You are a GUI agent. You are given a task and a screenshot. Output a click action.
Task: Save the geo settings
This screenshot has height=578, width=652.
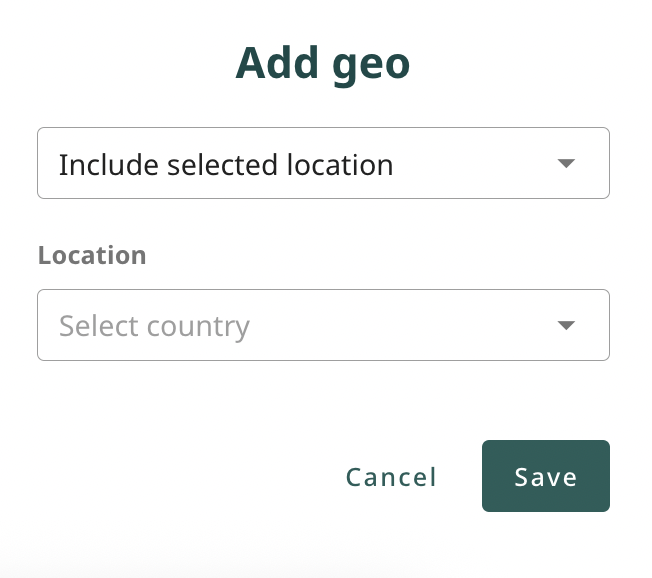[x=546, y=476]
